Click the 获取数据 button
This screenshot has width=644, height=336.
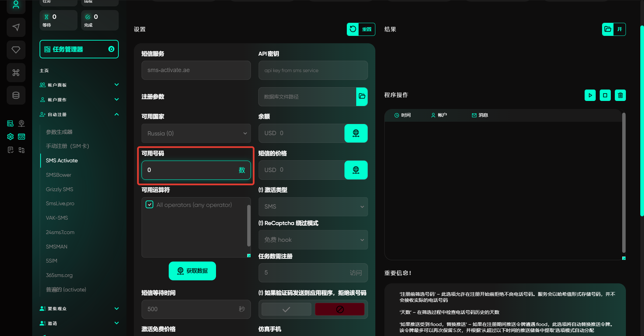[192, 271]
